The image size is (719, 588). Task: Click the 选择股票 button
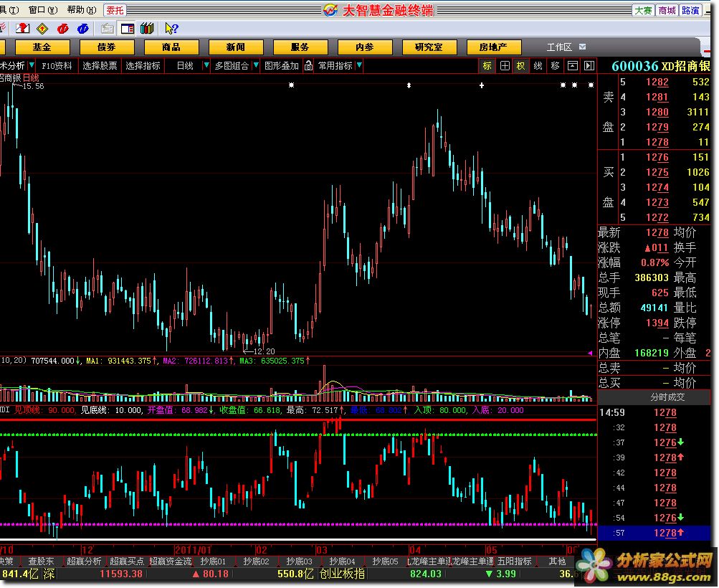100,65
